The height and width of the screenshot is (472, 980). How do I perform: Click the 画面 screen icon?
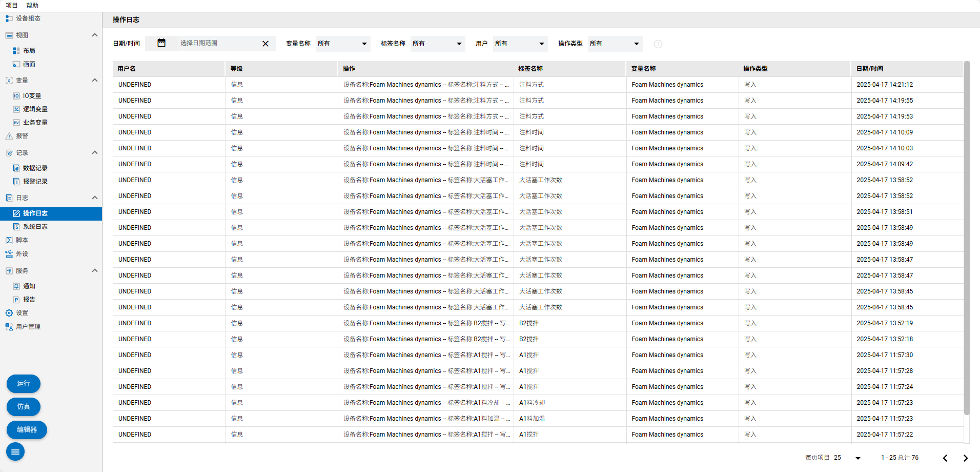pos(16,64)
